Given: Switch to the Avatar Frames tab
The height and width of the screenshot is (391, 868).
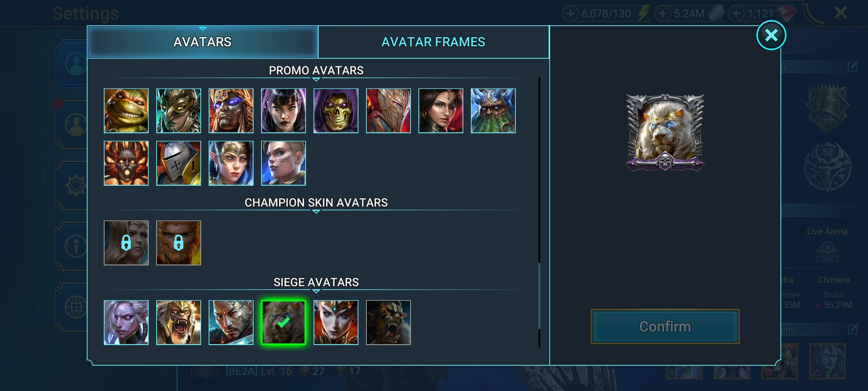Looking at the screenshot, I should (x=433, y=42).
